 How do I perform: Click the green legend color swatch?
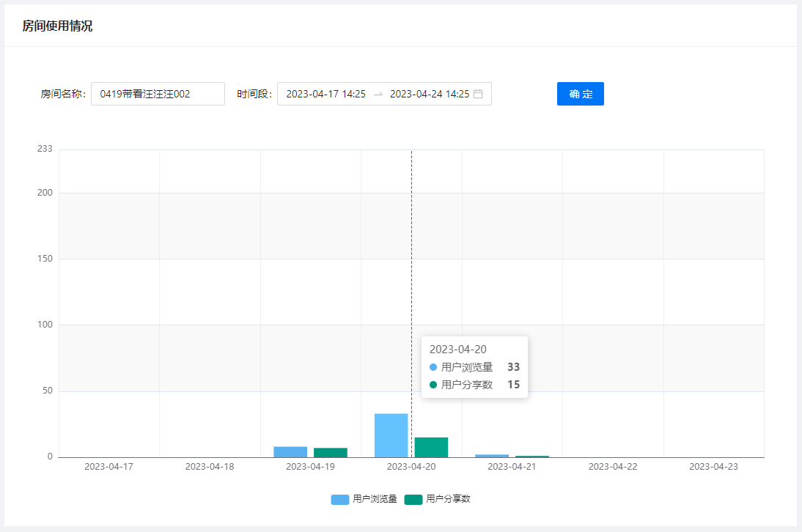click(x=413, y=499)
